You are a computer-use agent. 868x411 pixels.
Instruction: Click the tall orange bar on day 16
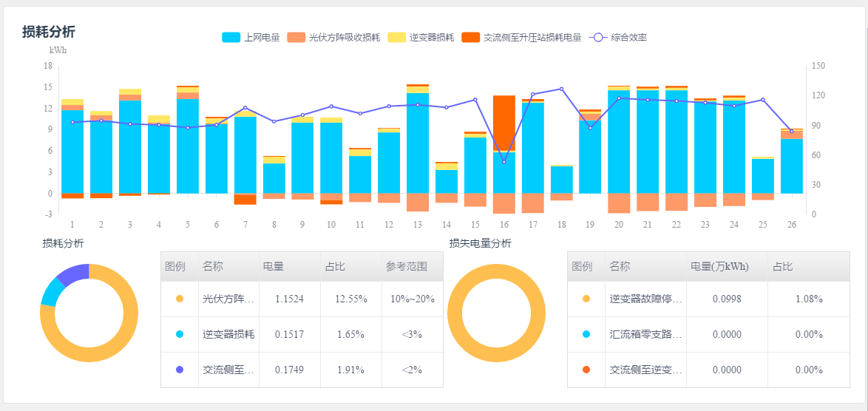click(504, 123)
